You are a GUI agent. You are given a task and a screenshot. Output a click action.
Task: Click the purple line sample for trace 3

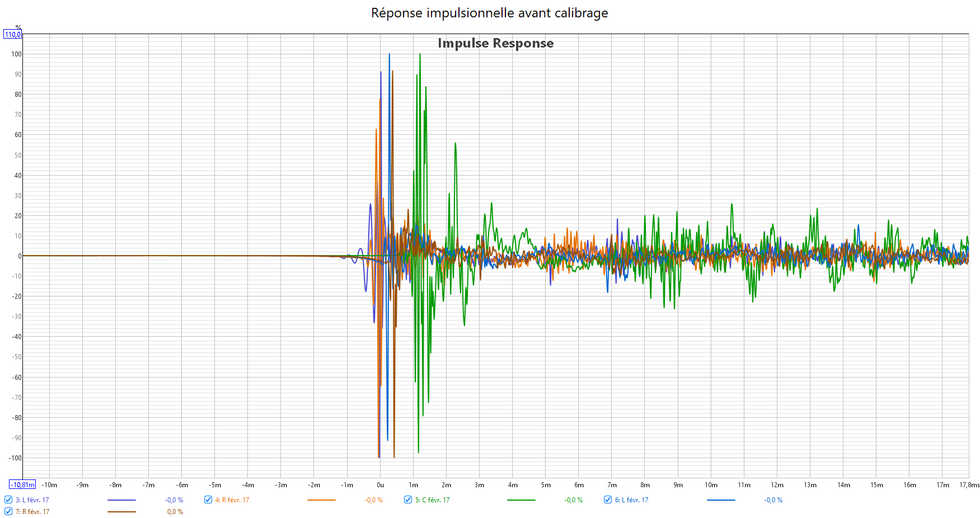point(121,500)
